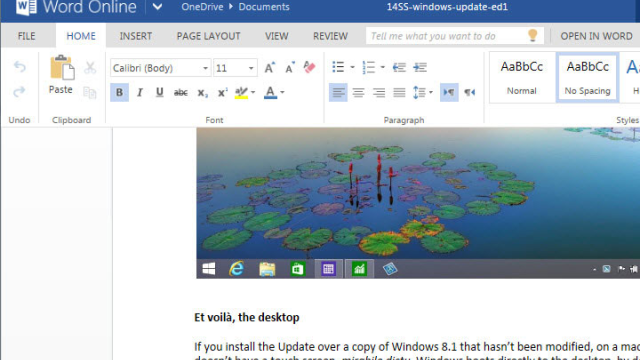Set Right-to-Left text direction
This screenshot has width=640, height=360.
[469, 93]
